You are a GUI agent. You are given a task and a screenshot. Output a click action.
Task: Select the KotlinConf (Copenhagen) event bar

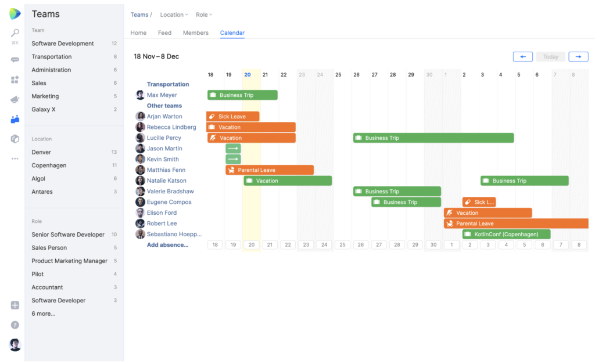(506, 234)
